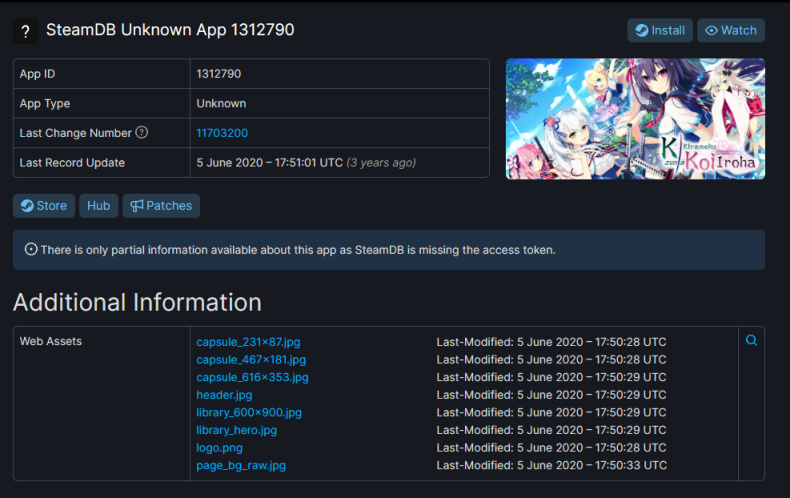Click the magnifier icon in Web Assets
The width and height of the screenshot is (790, 498).
(751, 340)
